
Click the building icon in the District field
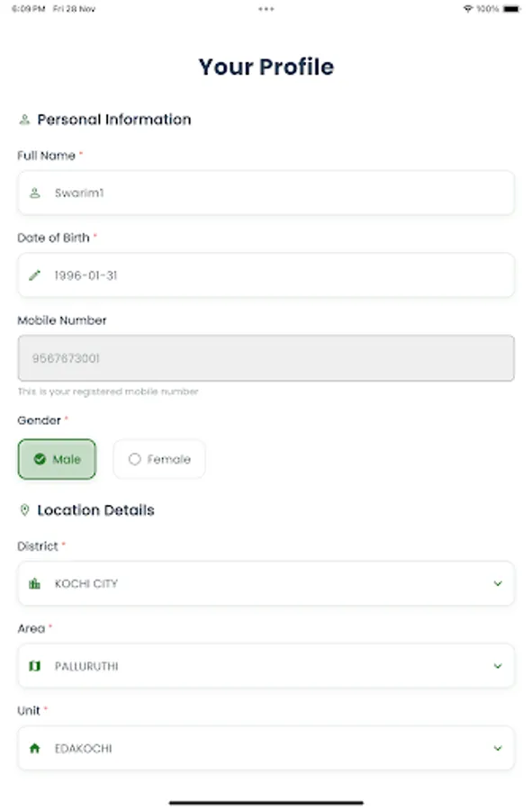34,583
